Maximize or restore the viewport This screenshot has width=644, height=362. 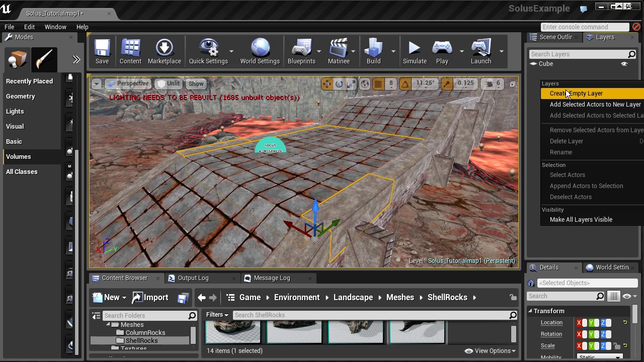[512, 84]
